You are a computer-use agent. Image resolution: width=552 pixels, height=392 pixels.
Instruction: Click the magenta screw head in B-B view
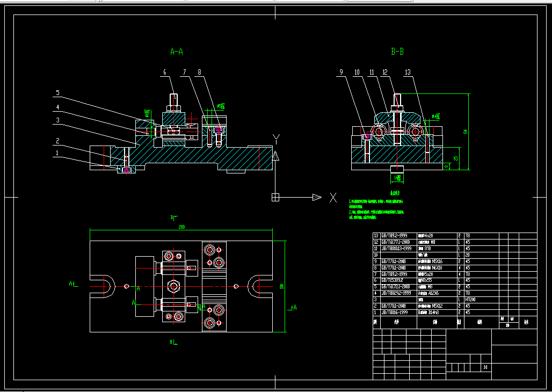click(x=366, y=136)
